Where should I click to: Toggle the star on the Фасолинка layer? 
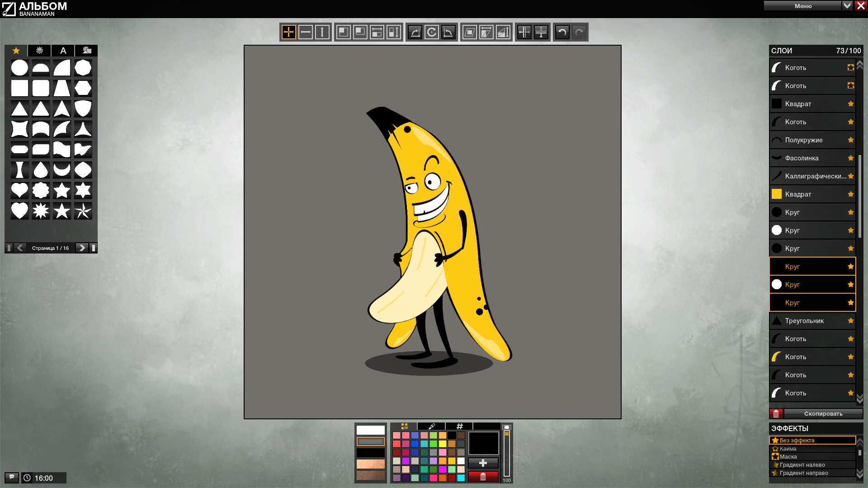(x=850, y=158)
